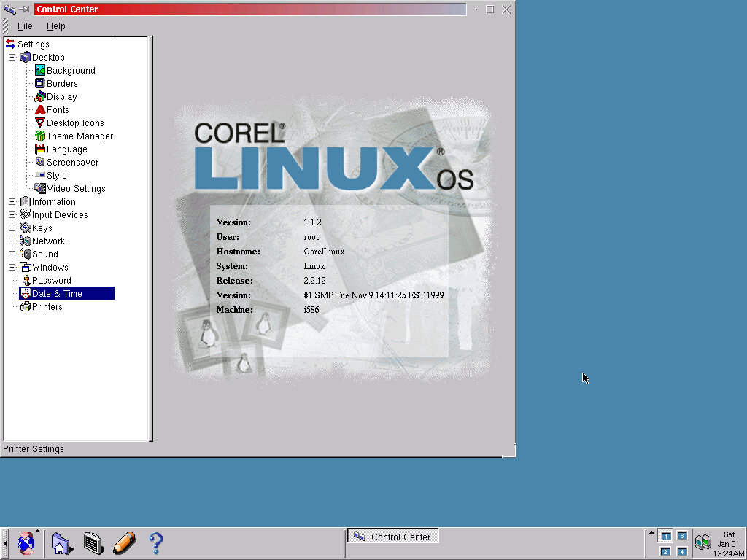Expand the Sound tree branch
747x560 pixels.
pos(12,254)
